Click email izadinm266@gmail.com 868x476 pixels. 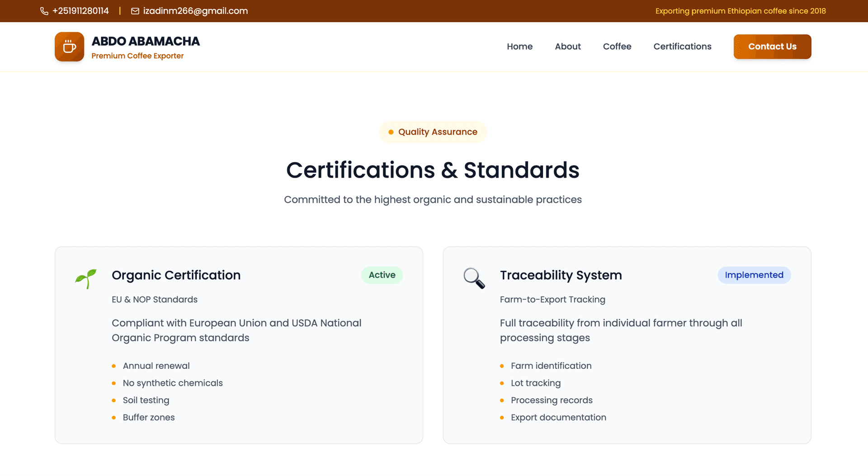[x=195, y=11]
